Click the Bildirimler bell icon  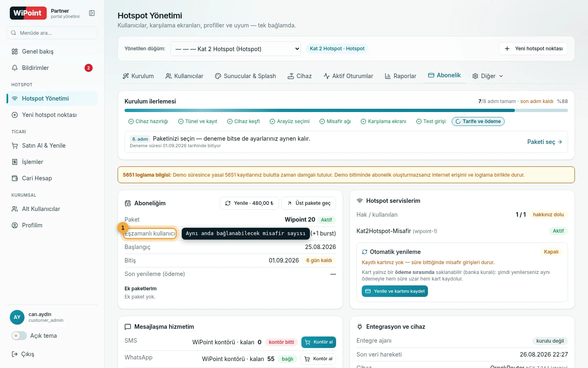click(15, 68)
